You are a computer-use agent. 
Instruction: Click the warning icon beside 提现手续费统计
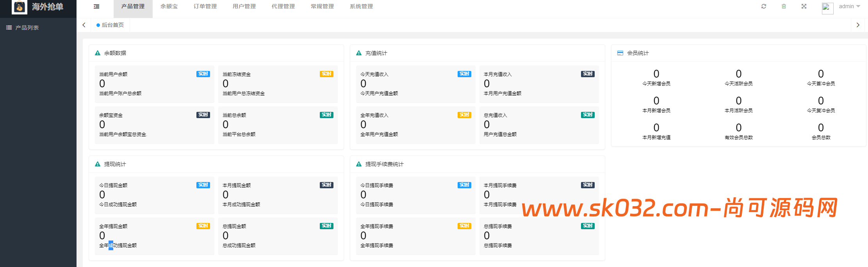coord(359,164)
